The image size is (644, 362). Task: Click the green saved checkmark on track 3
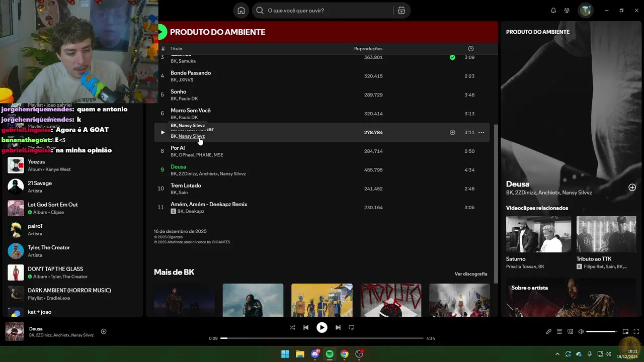pyautogui.click(x=452, y=57)
